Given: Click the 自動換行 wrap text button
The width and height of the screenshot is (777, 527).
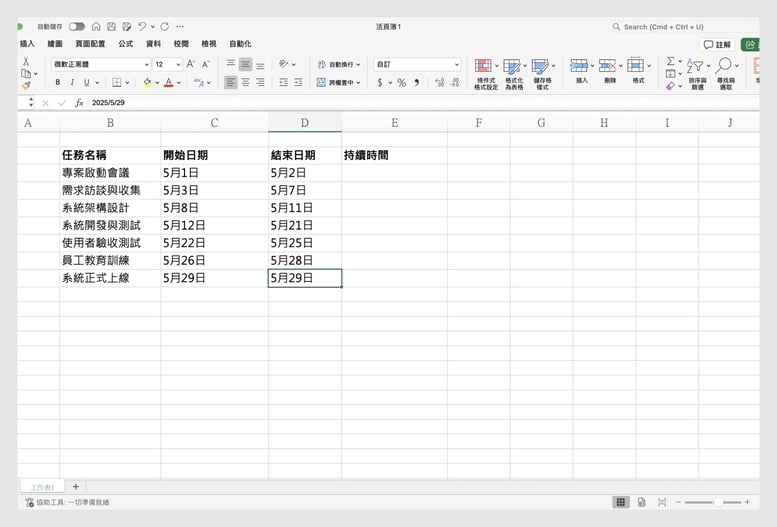Looking at the screenshot, I should point(339,64).
